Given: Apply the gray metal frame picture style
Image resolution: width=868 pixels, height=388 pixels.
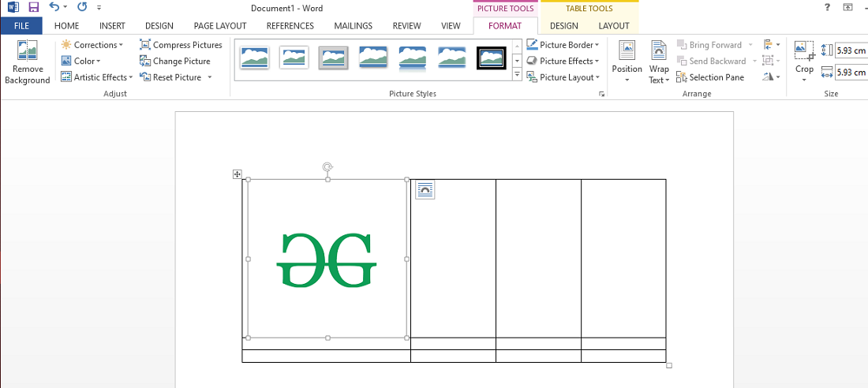Looking at the screenshot, I should coord(333,58).
